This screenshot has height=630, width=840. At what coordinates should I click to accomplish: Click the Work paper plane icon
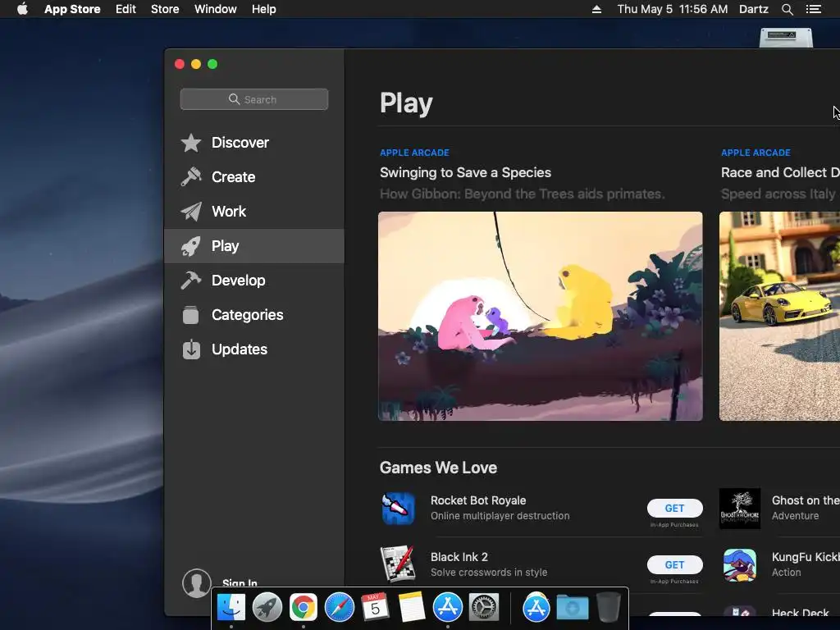point(190,211)
